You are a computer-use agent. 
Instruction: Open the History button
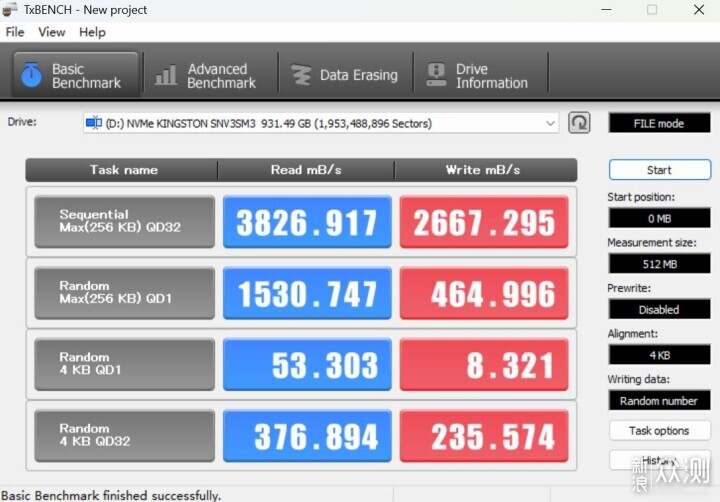coord(660,460)
